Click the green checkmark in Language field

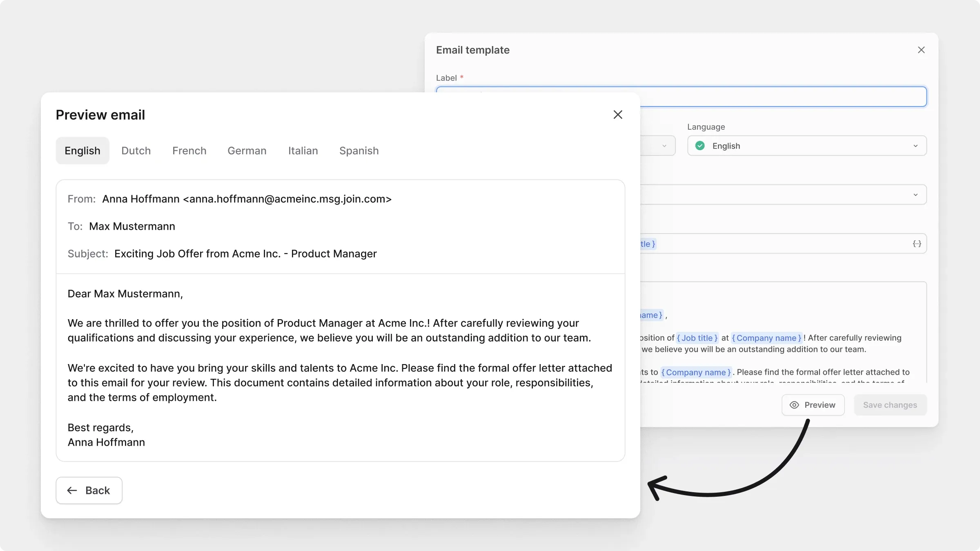(x=700, y=146)
